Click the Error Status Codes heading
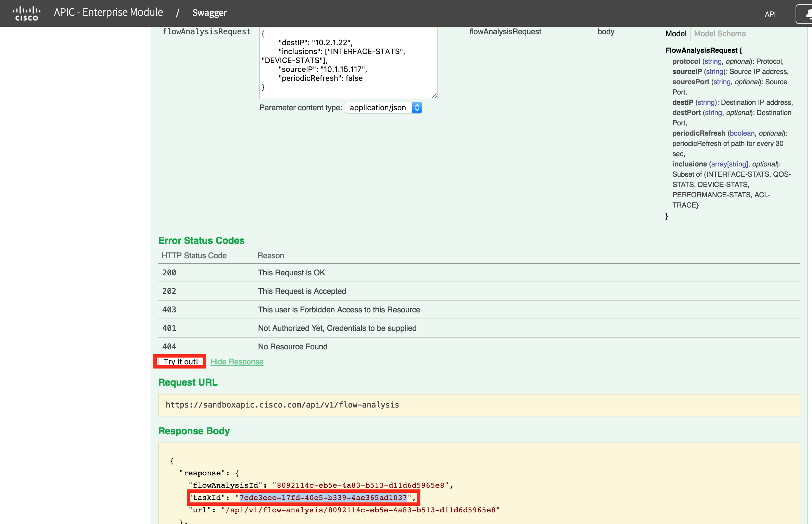Viewport: 812px width, 524px height. pos(201,240)
